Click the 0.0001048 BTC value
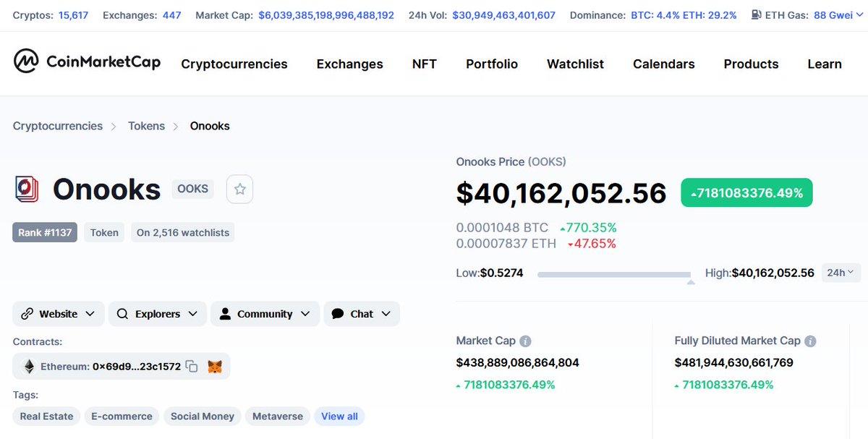 [502, 228]
